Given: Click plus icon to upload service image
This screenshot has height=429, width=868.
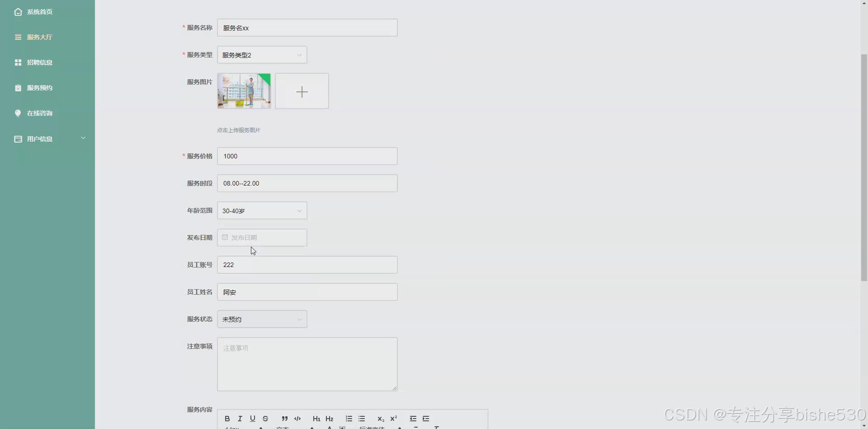Looking at the screenshot, I should click(302, 91).
